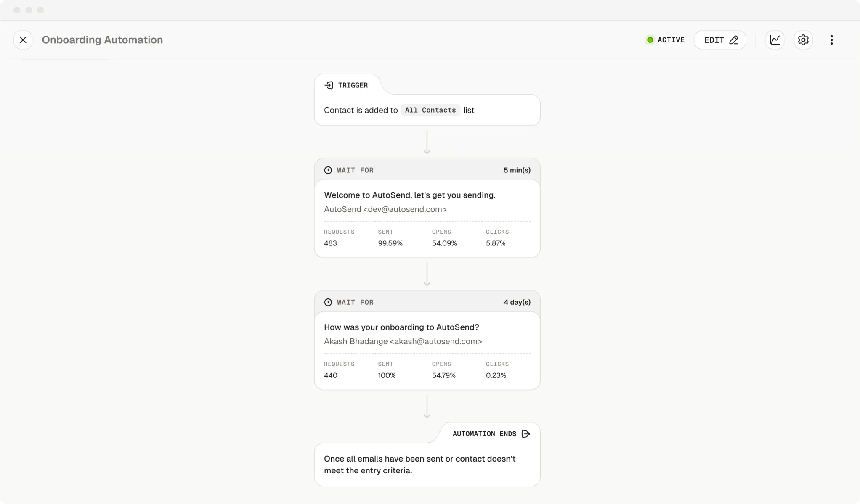The height and width of the screenshot is (504, 860).
Task: Click the Akash Bhadange sender line
Action: click(x=403, y=341)
